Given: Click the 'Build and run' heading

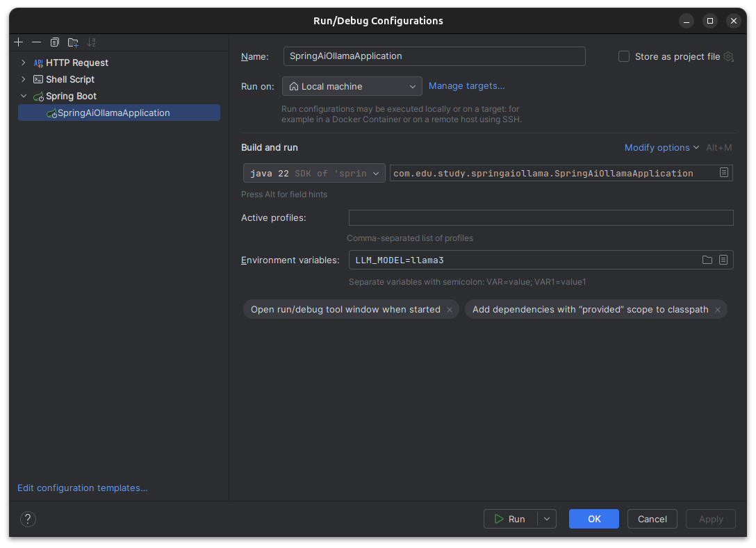Looking at the screenshot, I should point(270,147).
